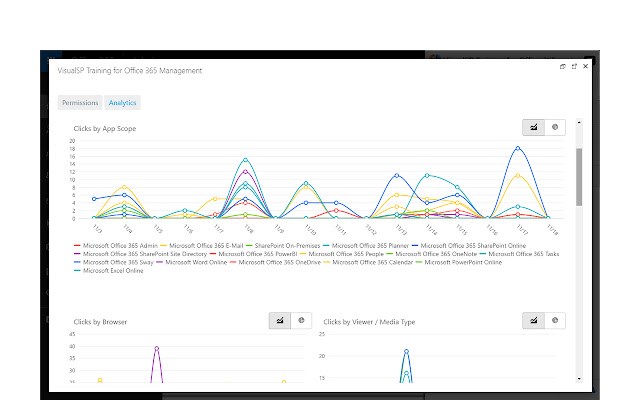Show Clicks by Browser as pie chart
Image resolution: width=640 pixels, height=400 pixels.
click(x=301, y=320)
